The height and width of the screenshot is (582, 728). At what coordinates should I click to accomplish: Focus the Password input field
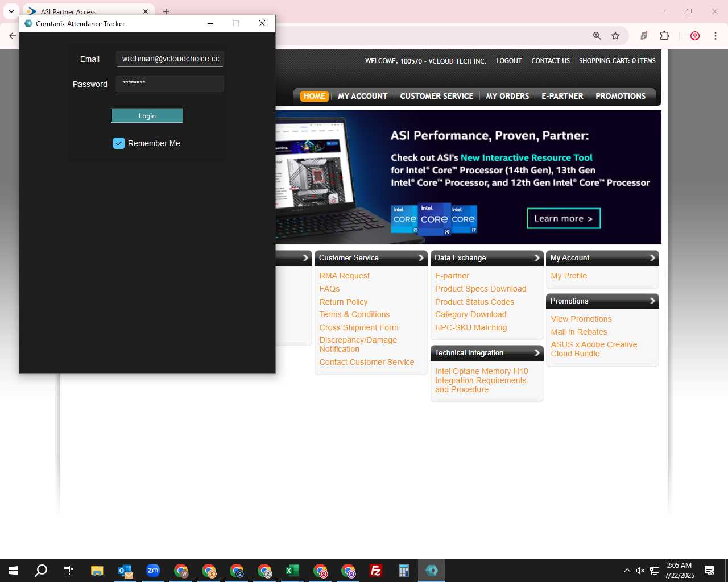click(x=170, y=84)
